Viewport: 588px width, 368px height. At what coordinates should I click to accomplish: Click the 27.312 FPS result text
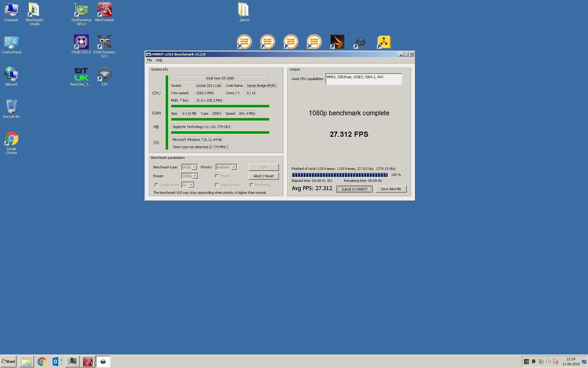click(x=349, y=134)
